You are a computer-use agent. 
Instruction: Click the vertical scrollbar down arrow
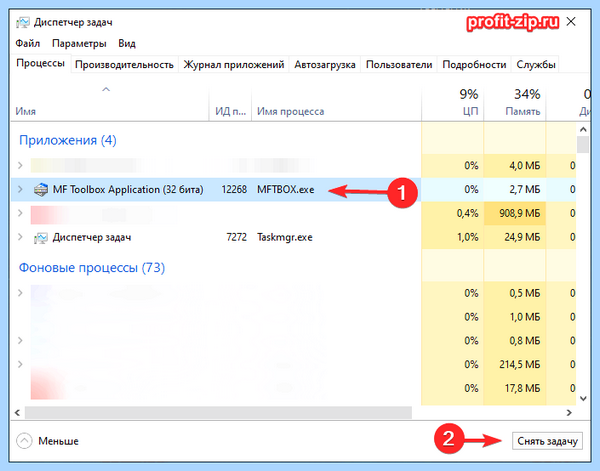(583, 399)
